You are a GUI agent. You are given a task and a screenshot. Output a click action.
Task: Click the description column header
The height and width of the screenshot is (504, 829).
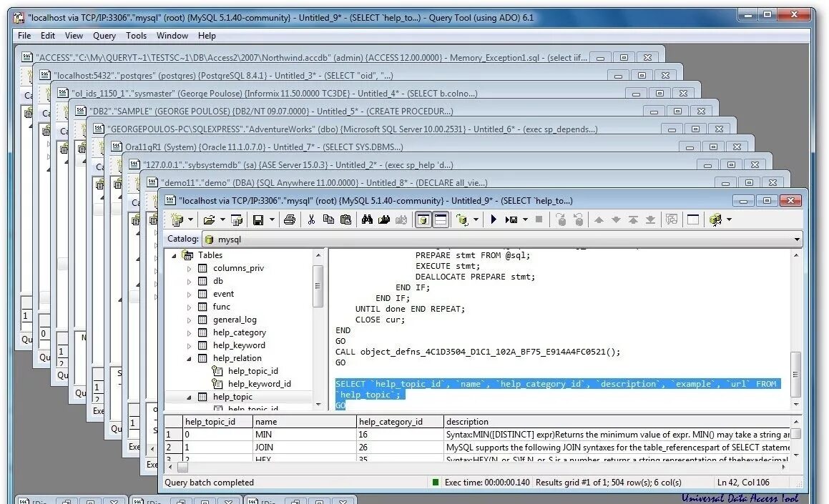tap(617, 422)
